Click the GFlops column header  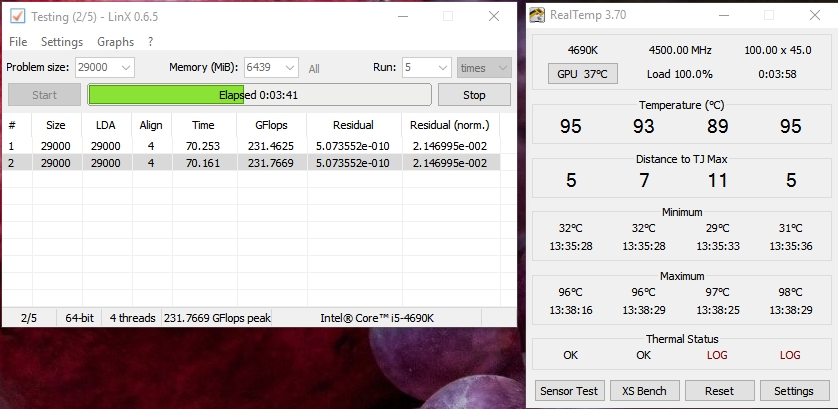click(271, 125)
